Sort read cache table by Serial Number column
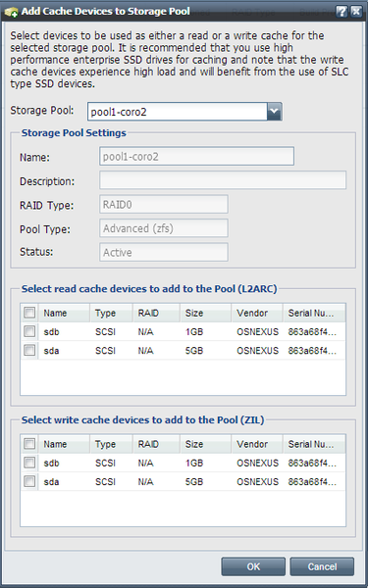This screenshot has height=588, width=368. (x=314, y=314)
